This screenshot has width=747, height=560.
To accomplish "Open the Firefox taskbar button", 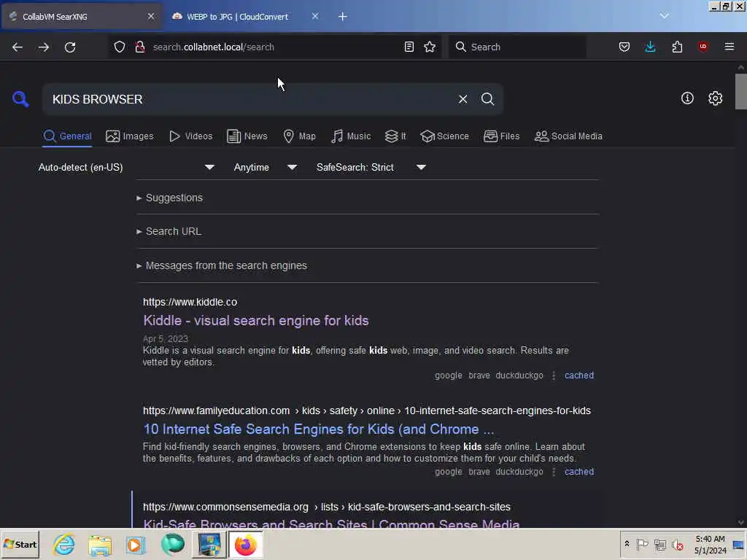I will (x=246, y=544).
